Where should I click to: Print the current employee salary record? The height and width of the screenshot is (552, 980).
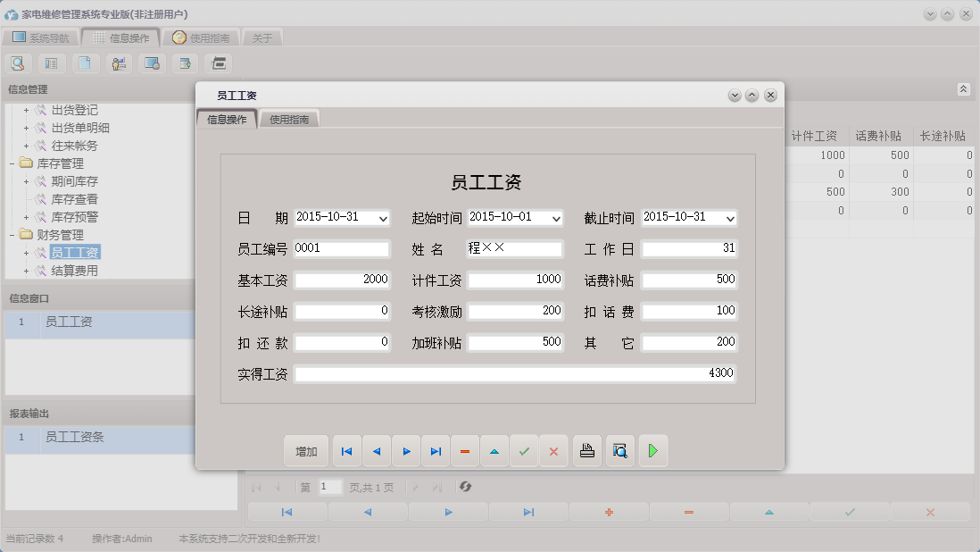(x=586, y=451)
